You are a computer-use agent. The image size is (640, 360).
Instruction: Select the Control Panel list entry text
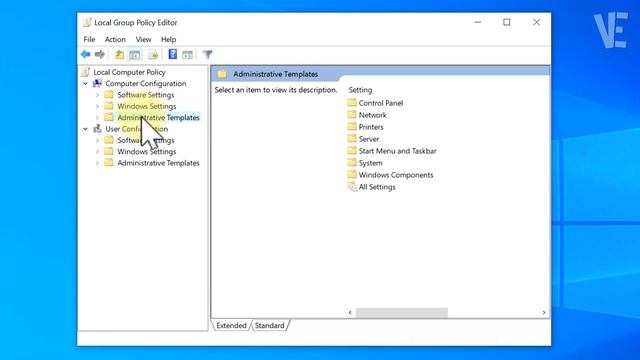(x=381, y=103)
